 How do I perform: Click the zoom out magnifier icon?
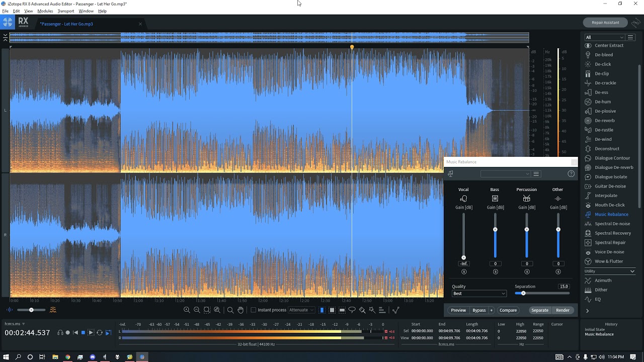point(197,310)
